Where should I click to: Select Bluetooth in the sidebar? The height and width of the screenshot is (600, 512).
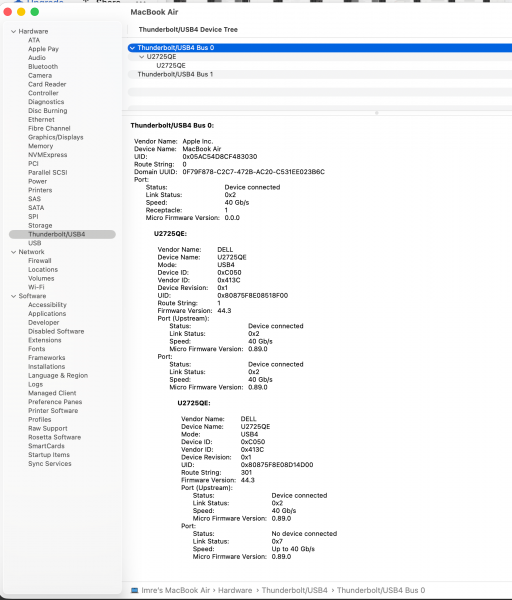click(x=43, y=67)
